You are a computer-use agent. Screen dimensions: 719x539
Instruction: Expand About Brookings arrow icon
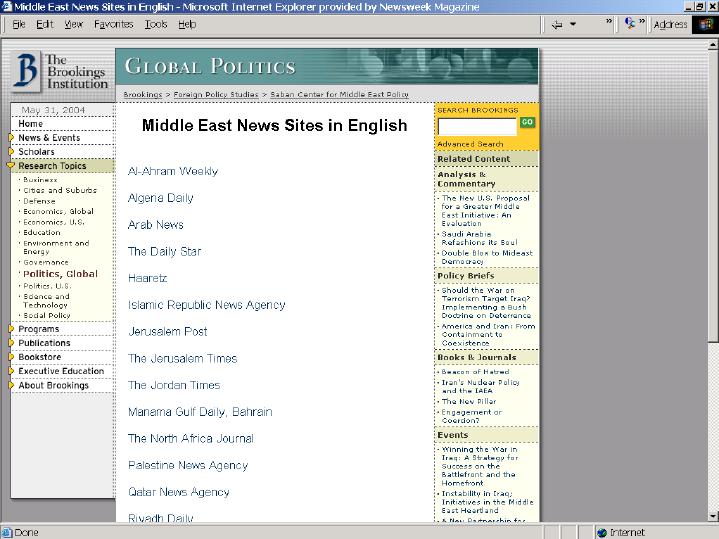pos(11,385)
